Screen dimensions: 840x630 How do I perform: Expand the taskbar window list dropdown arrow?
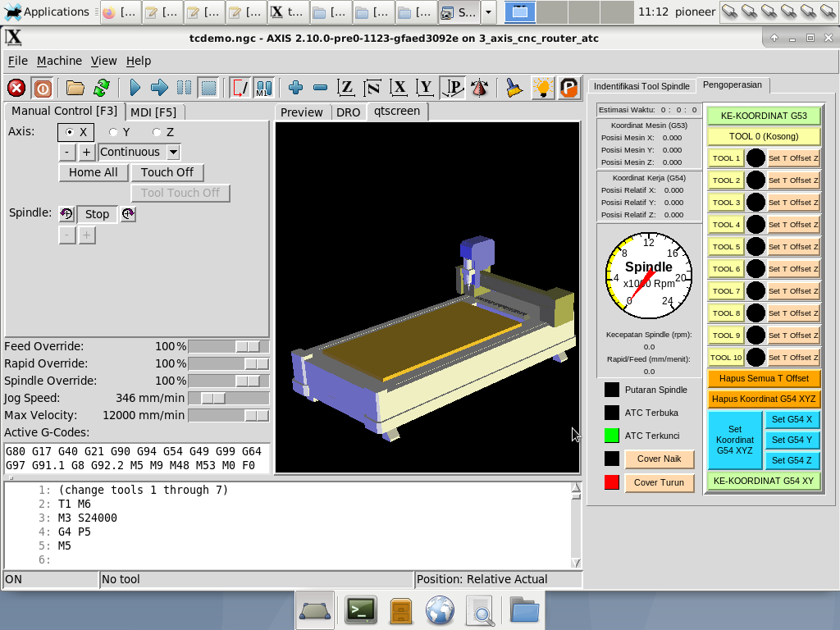pos(489,12)
